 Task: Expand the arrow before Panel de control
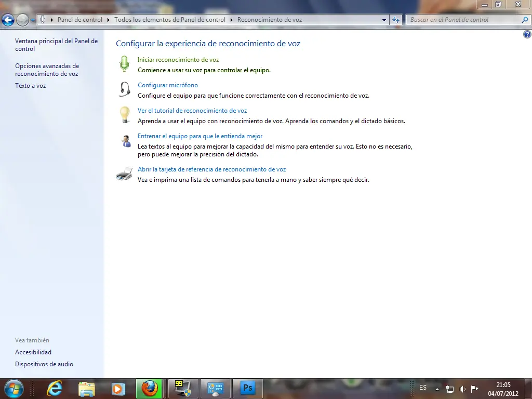tap(52, 20)
